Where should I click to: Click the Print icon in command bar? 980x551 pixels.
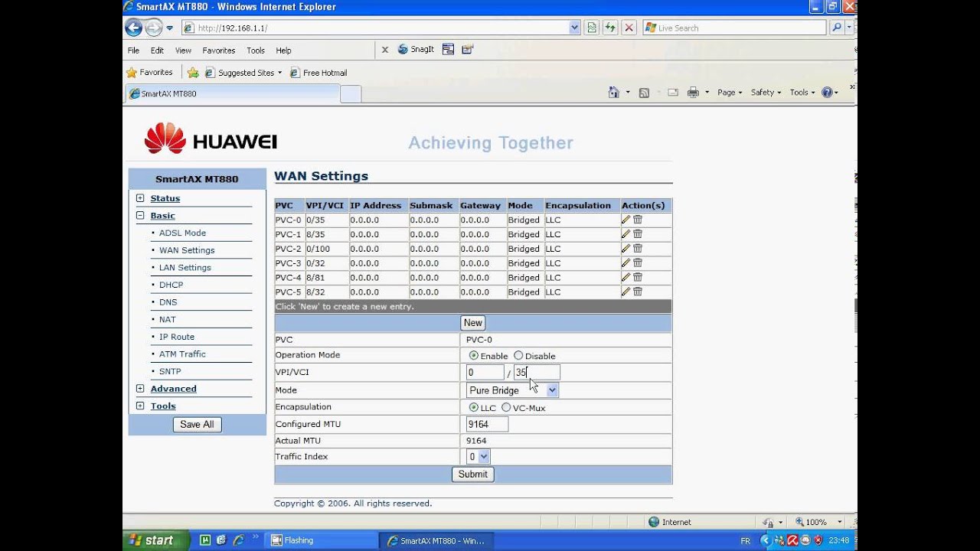693,93
